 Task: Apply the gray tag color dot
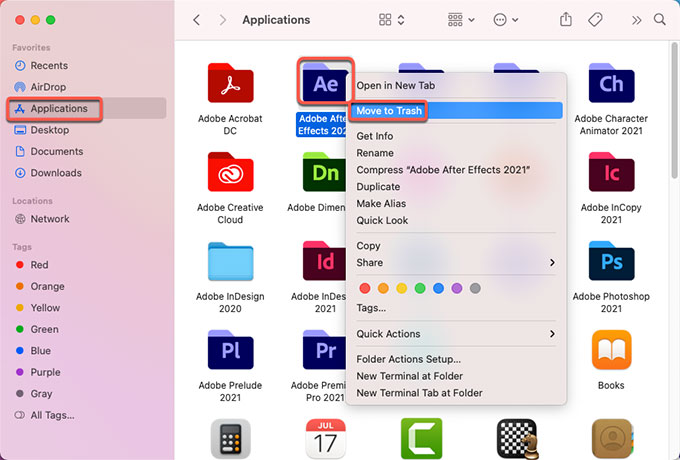[x=475, y=288]
